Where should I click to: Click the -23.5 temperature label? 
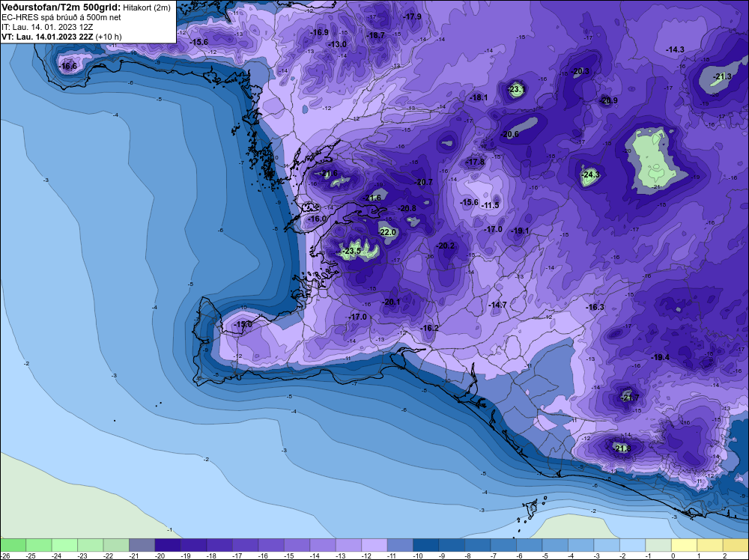[351, 251]
